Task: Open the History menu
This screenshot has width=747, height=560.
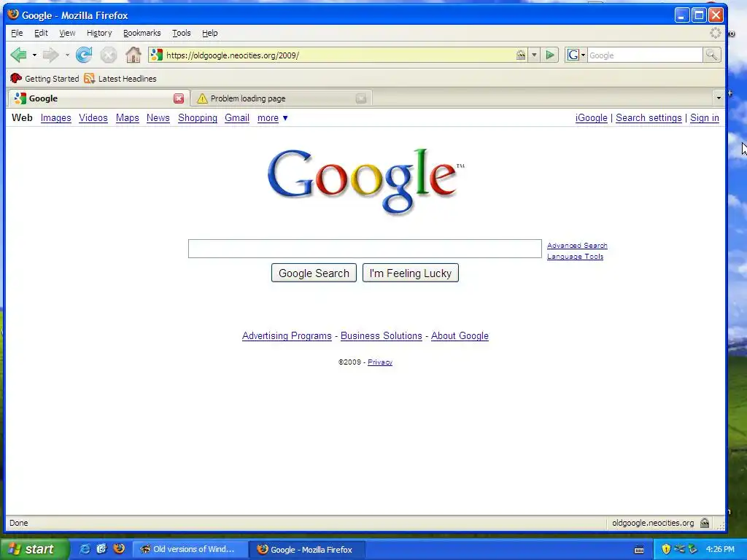Action: coord(99,33)
